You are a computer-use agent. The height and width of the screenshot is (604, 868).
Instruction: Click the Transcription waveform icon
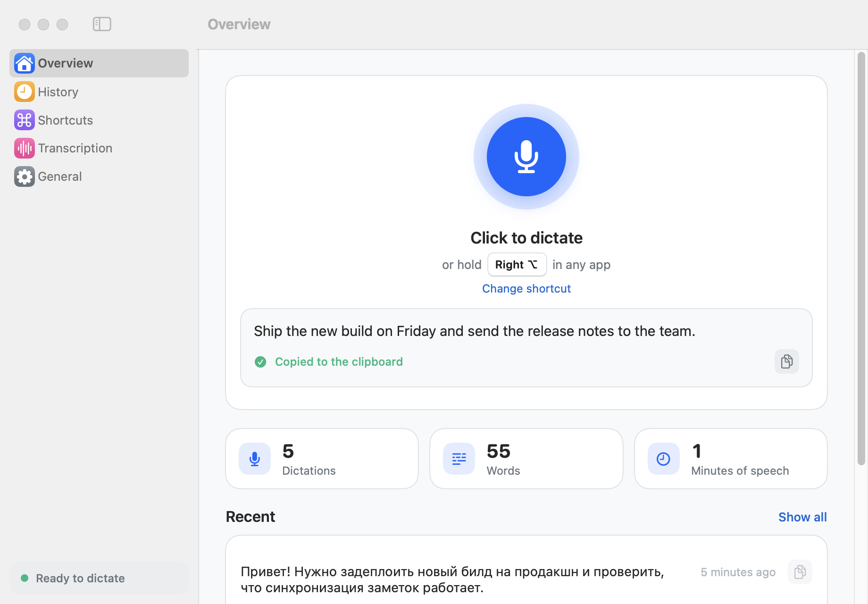(x=24, y=148)
